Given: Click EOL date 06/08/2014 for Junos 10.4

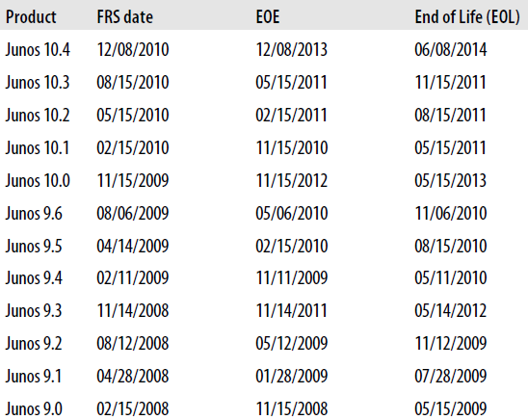Looking at the screenshot, I should tap(451, 49).
